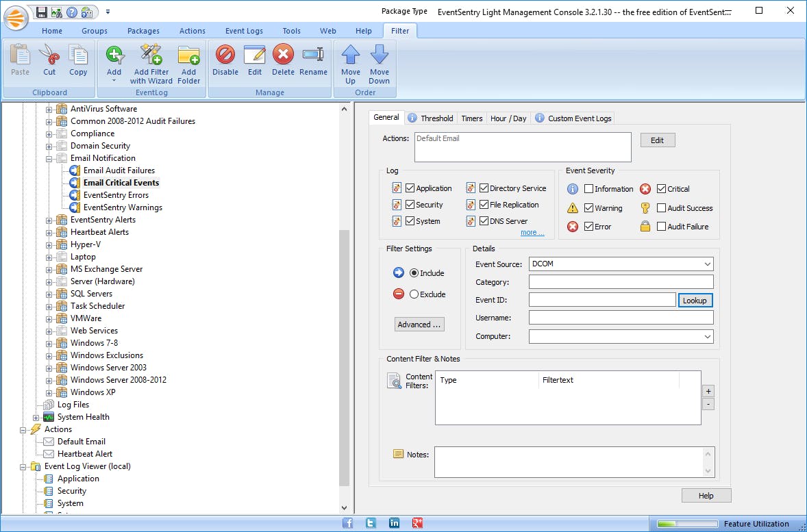Click the Cut scissors icon
This screenshot has height=532, width=807.
pos(49,55)
